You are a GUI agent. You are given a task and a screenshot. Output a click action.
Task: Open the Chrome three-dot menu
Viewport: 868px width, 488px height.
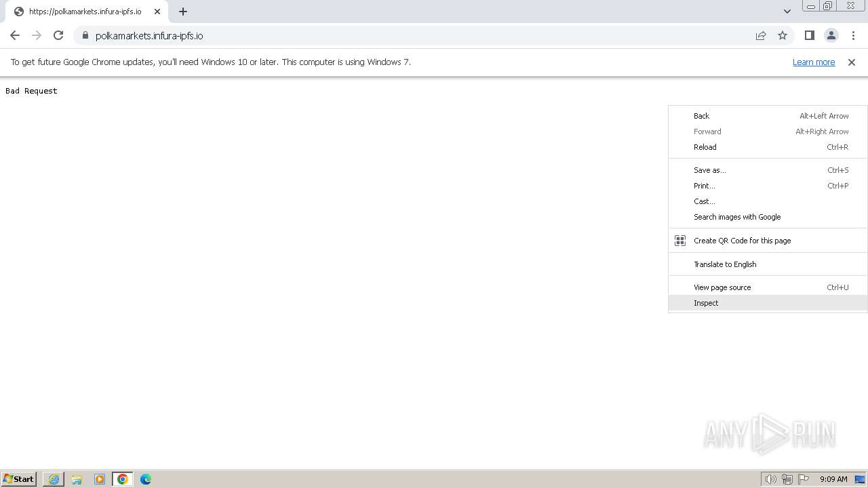(853, 35)
